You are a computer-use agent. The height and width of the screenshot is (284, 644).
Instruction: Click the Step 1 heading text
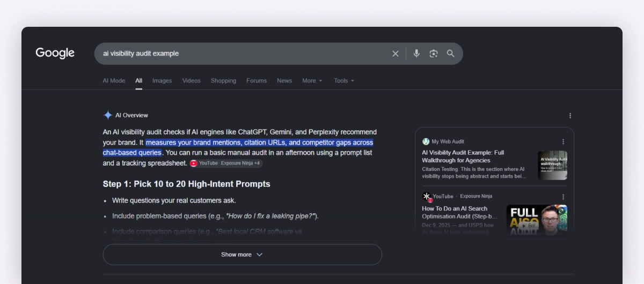click(x=186, y=184)
